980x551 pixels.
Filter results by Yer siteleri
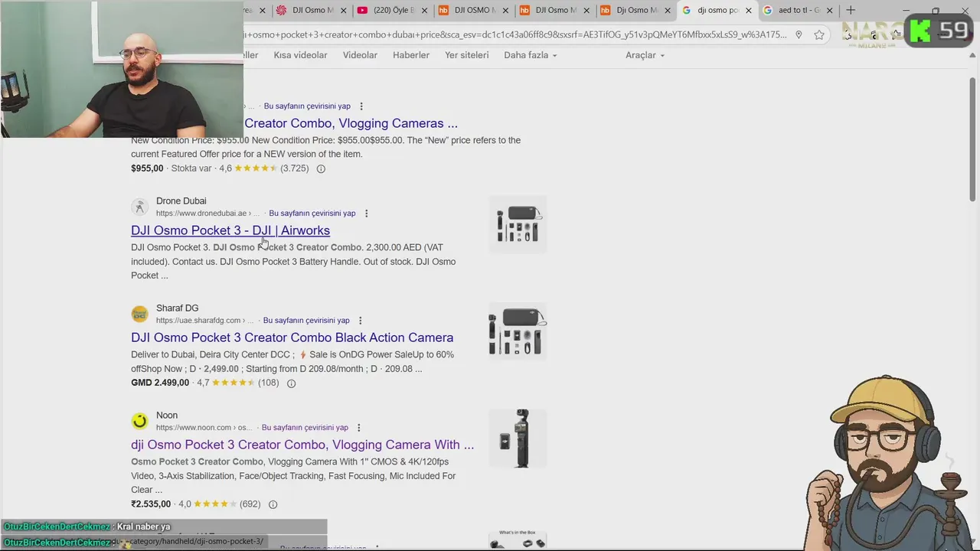466,55
